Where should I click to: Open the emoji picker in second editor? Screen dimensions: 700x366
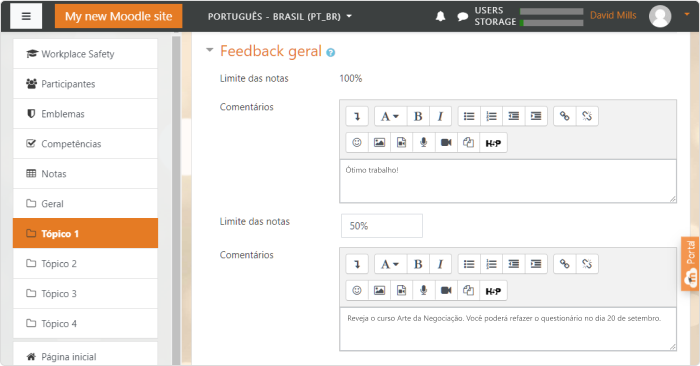[x=357, y=291]
